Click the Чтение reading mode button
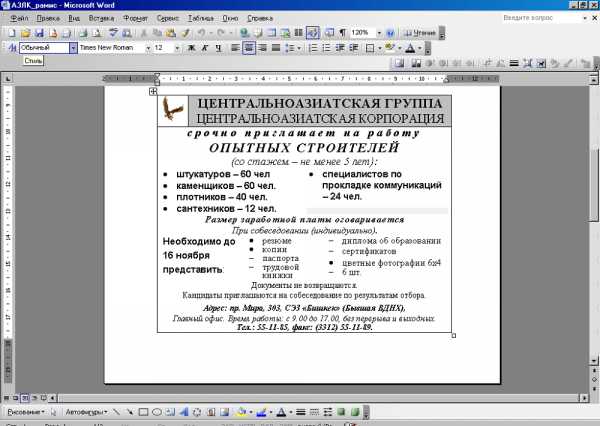The image size is (600, 426). [419, 33]
